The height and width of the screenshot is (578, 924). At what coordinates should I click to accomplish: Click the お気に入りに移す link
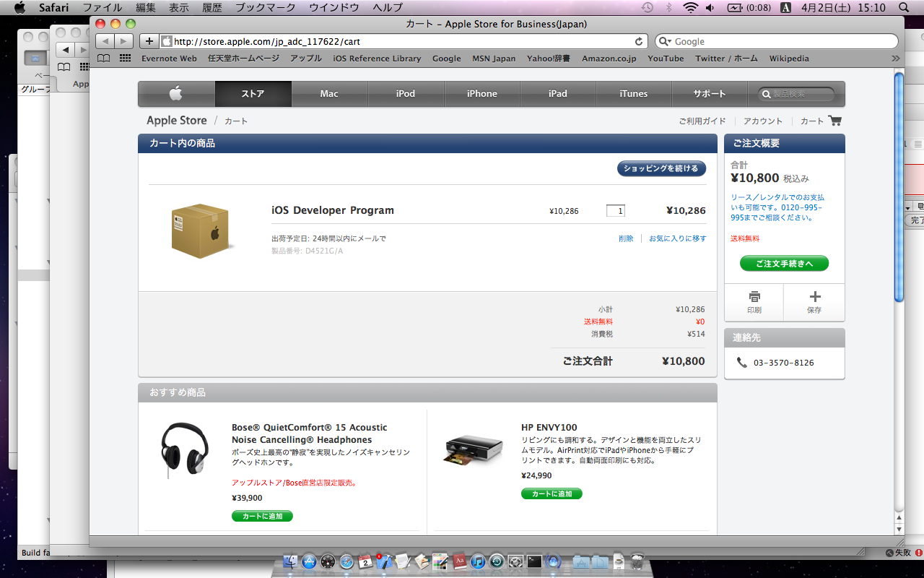click(x=677, y=238)
